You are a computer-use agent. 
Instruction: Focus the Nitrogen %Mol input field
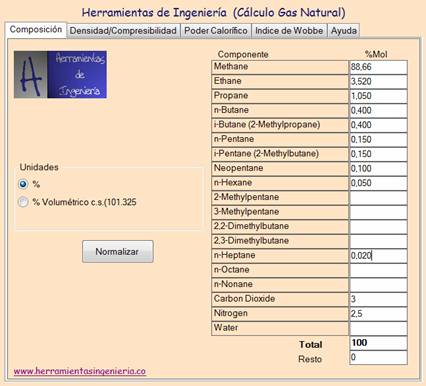pos(378,313)
